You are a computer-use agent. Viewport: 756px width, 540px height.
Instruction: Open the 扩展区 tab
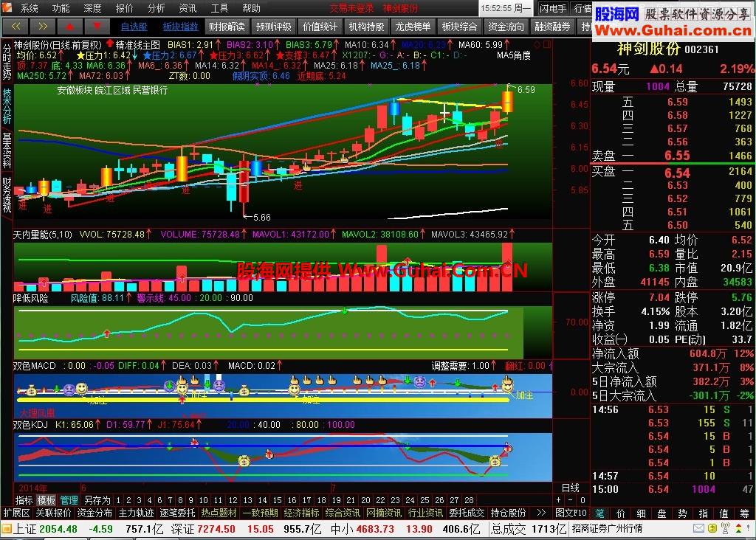[x=16, y=513]
